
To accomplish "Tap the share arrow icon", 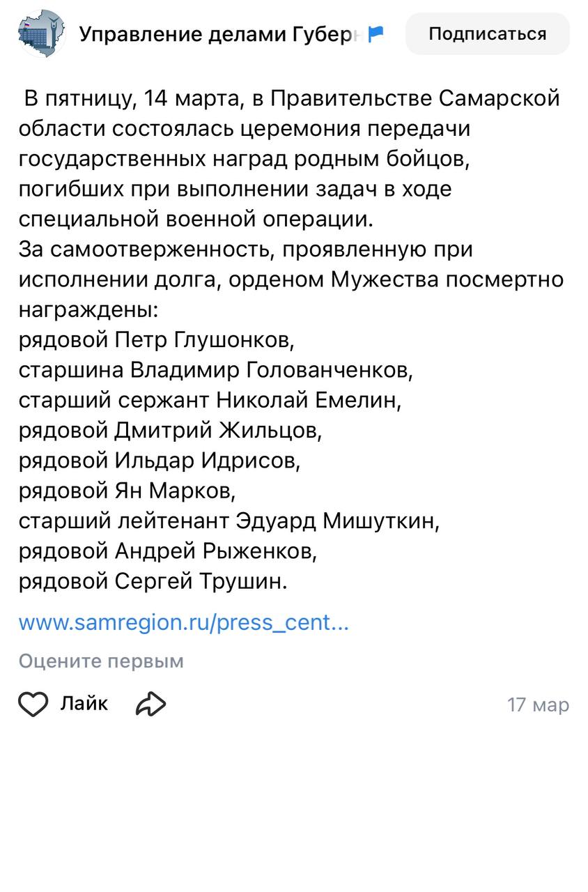I will tap(150, 705).
